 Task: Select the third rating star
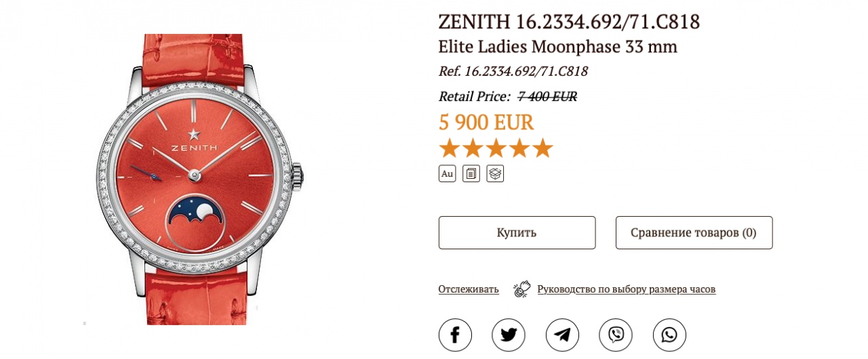tap(496, 148)
